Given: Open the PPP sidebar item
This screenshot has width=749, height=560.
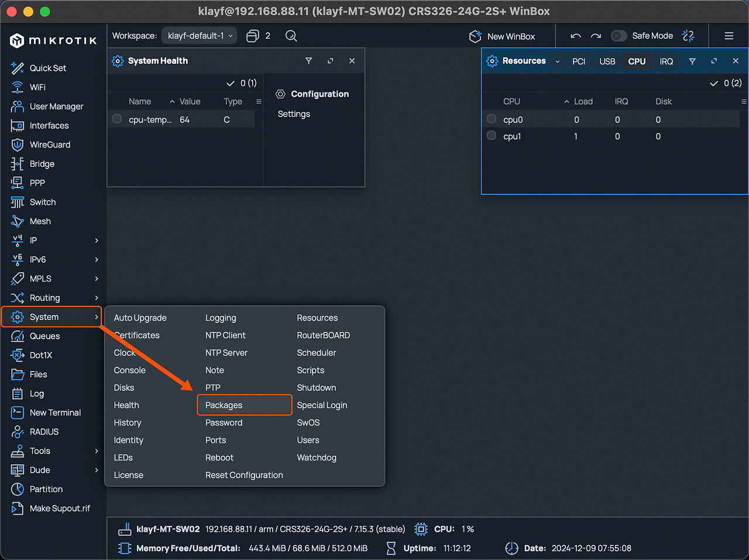Looking at the screenshot, I should click(37, 183).
